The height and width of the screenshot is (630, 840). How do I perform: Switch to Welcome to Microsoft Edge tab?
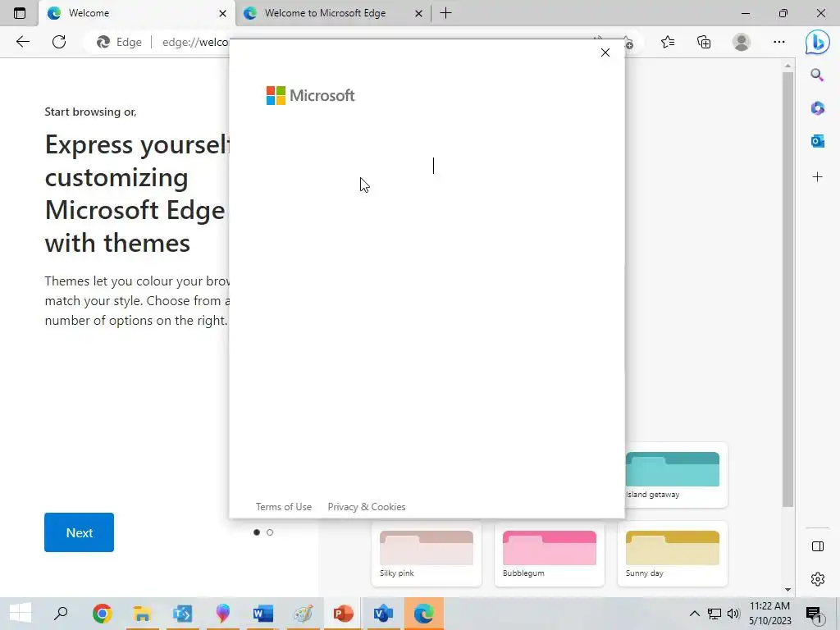[x=332, y=13]
